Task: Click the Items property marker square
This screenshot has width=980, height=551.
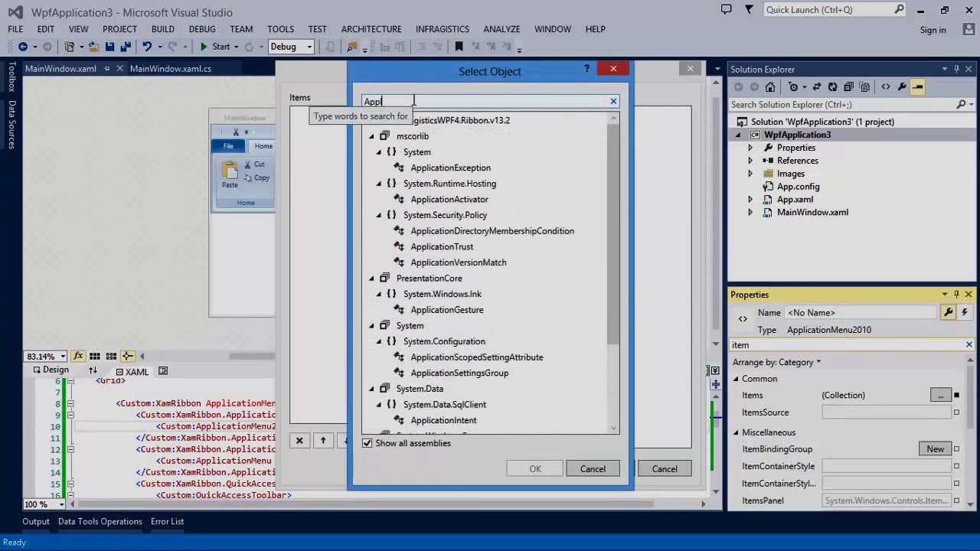Action: (x=956, y=395)
